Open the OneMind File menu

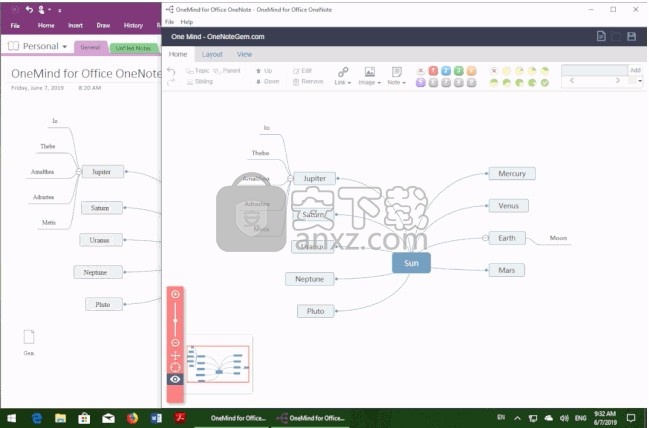coord(169,22)
